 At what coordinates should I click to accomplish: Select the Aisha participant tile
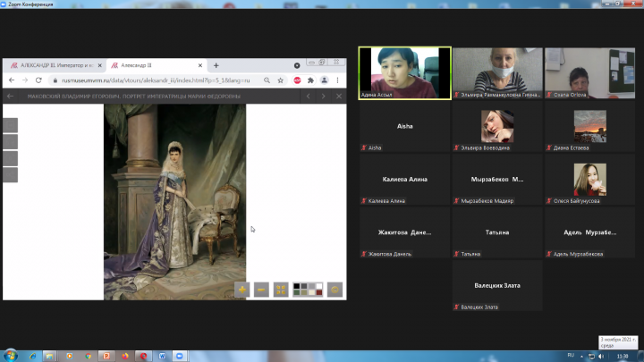404,126
